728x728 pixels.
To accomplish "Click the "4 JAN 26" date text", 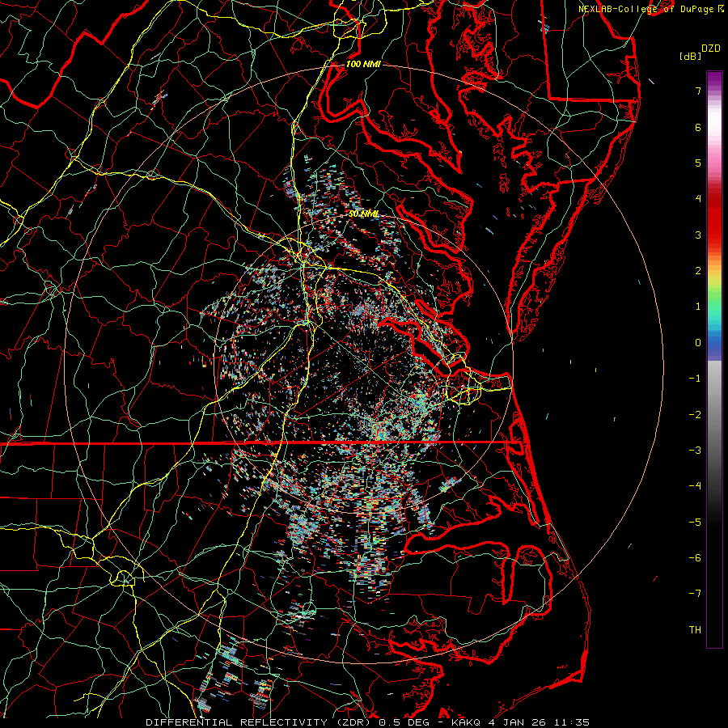I will tap(518, 722).
